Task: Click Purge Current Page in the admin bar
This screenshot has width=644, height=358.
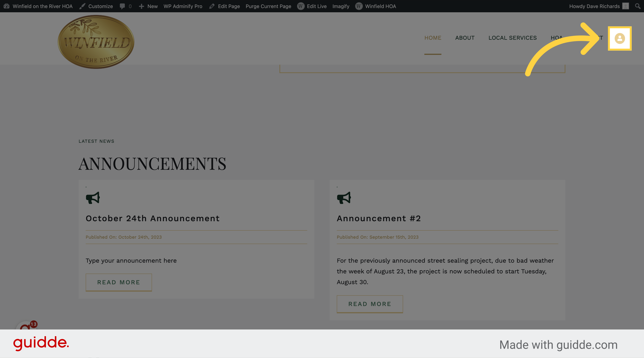Action: [268, 6]
